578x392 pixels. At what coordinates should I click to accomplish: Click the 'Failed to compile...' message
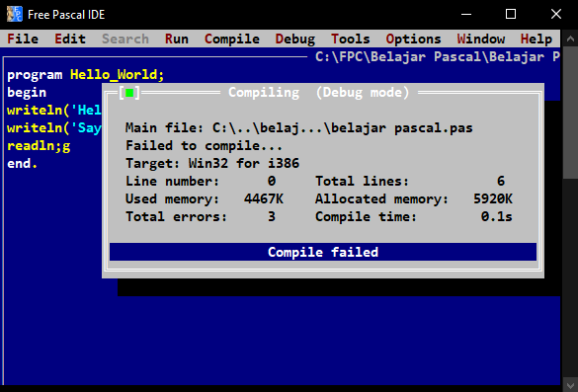(204, 145)
